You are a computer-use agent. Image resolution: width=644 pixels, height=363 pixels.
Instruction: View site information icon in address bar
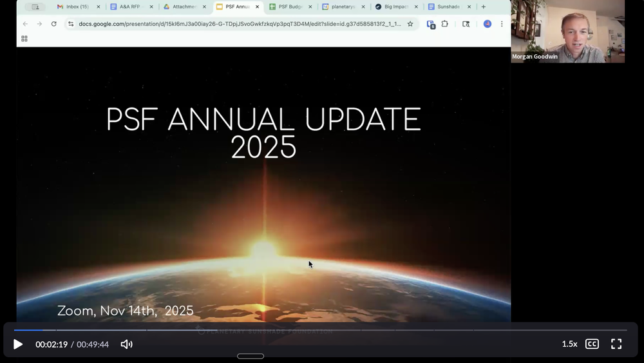click(x=71, y=24)
